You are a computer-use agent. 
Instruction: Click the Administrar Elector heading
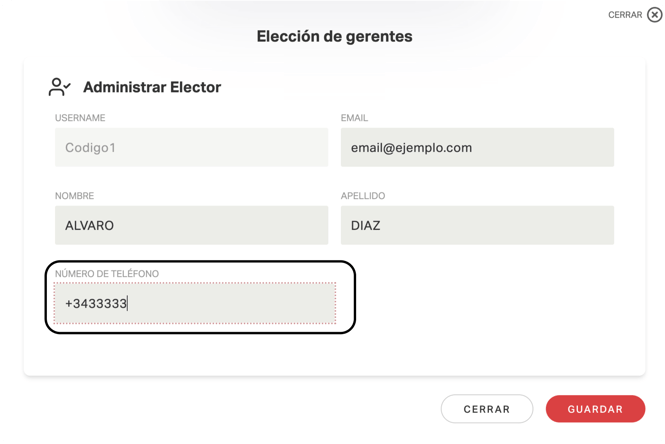click(152, 87)
